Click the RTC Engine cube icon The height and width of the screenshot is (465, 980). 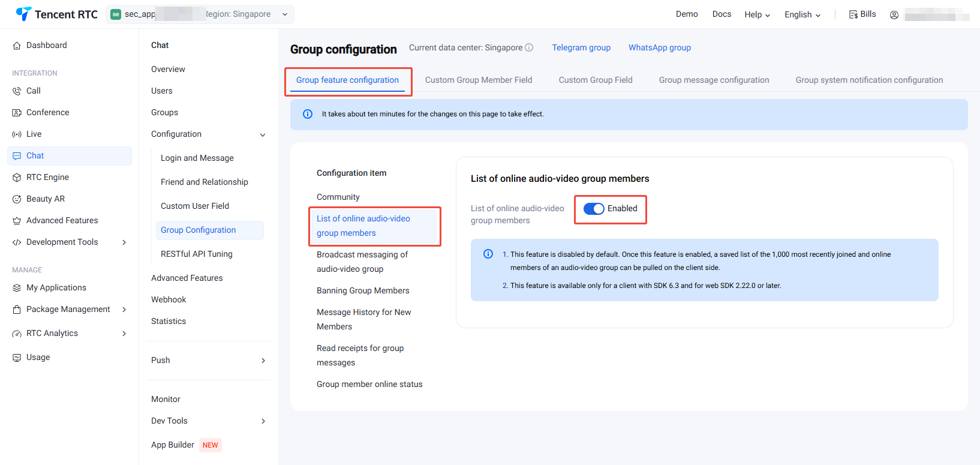(17, 178)
